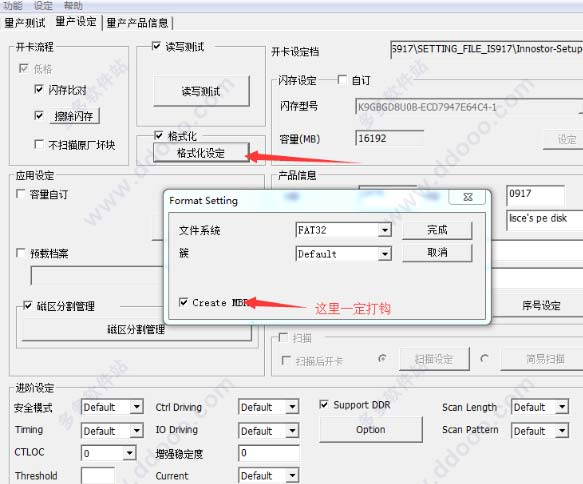This screenshot has width=583, height=484.
Task: Click the Option button
Action: (371, 430)
